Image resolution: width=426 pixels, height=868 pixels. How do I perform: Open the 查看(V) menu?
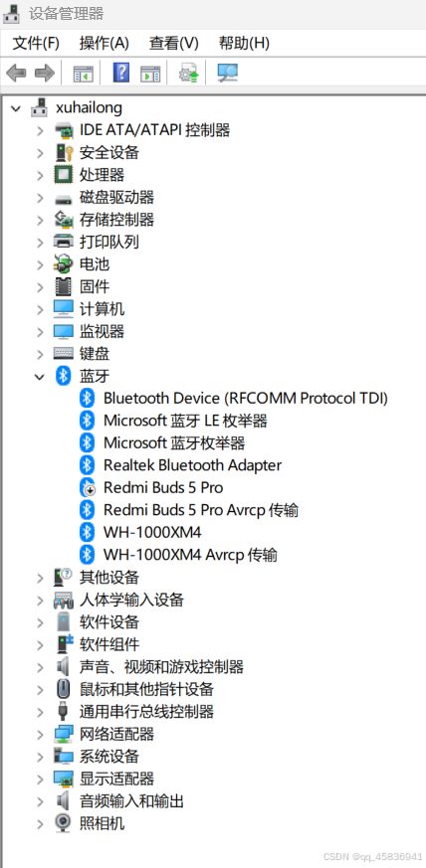(173, 43)
